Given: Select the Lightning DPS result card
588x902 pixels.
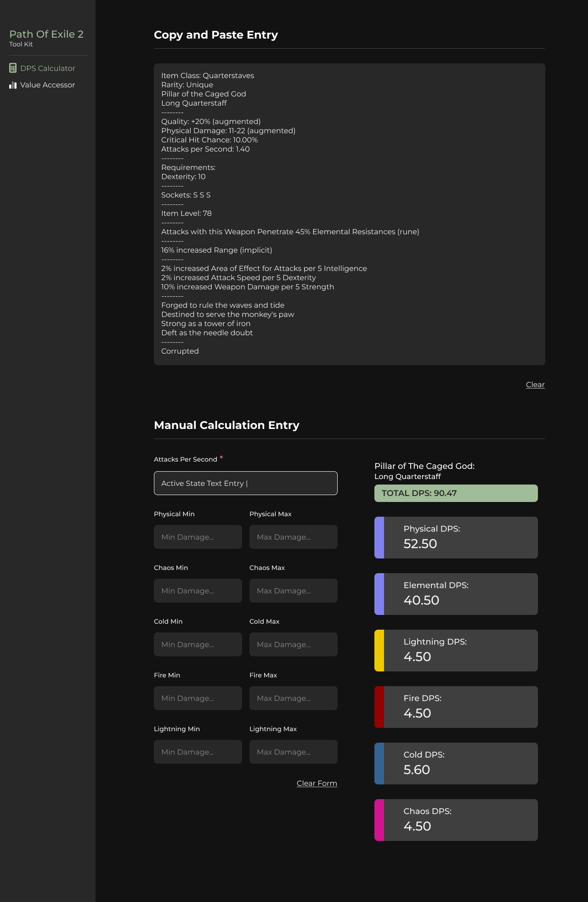Looking at the screenshot, I should pos(456,650).
